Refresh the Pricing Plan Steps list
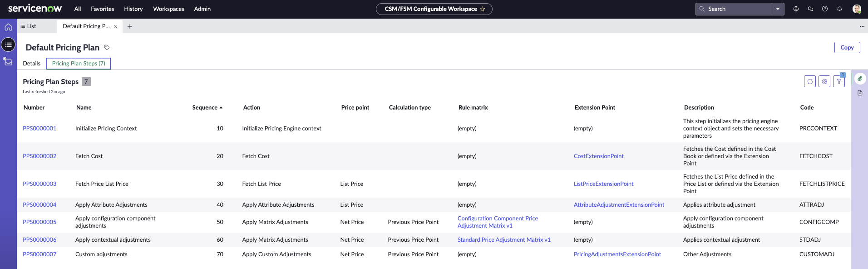Image resolution: width=868 pixels, height=269 pixels. click(x=810, y=81)
